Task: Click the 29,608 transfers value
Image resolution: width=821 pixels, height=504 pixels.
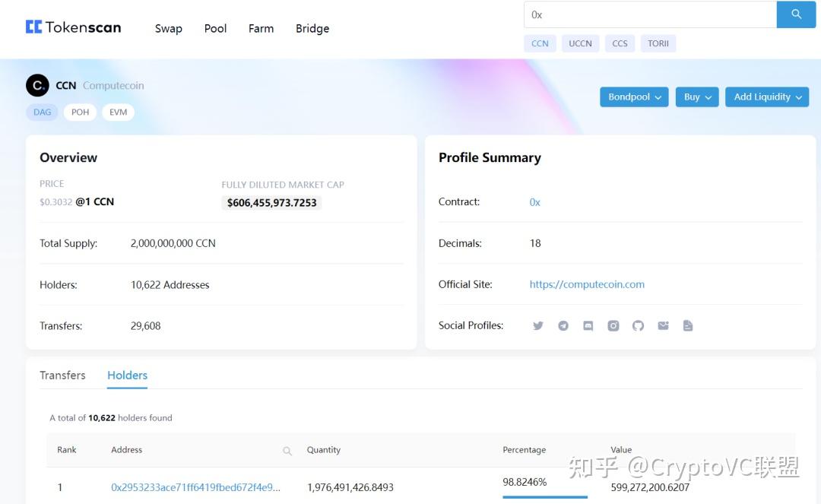Action: tap(145, 325)
